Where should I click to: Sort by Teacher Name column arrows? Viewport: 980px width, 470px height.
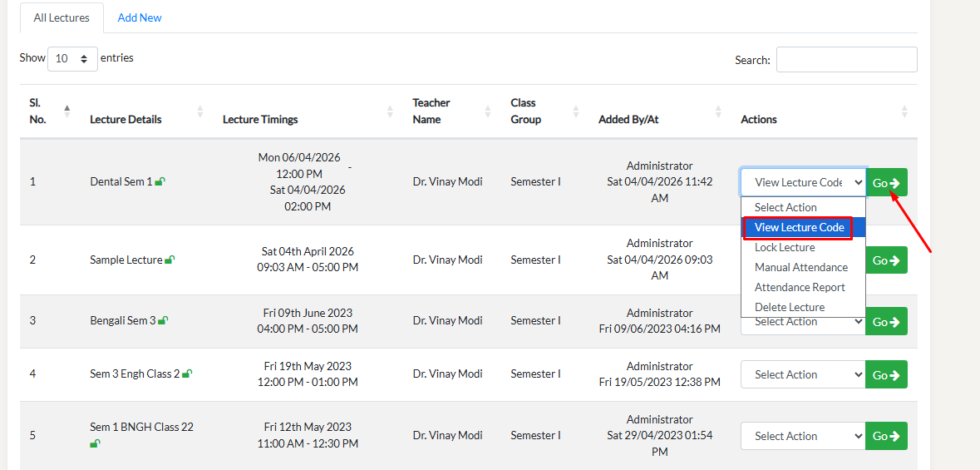tap(489, 111)
